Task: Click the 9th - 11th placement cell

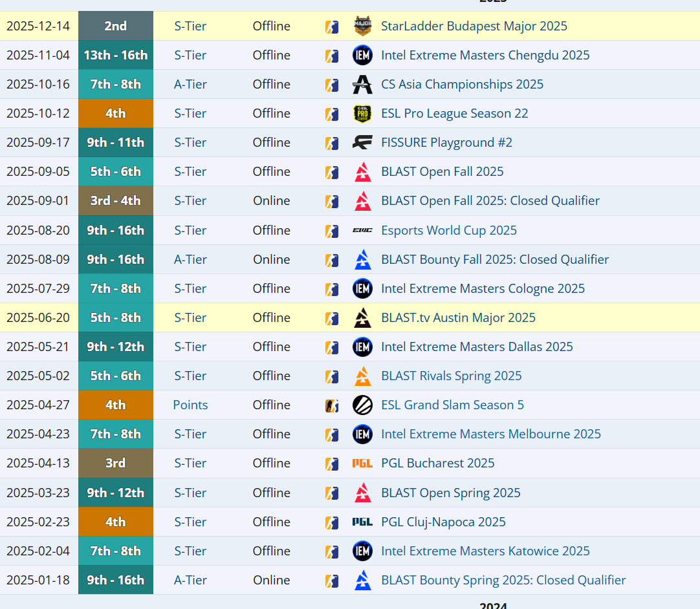Action: click(116, 142)
